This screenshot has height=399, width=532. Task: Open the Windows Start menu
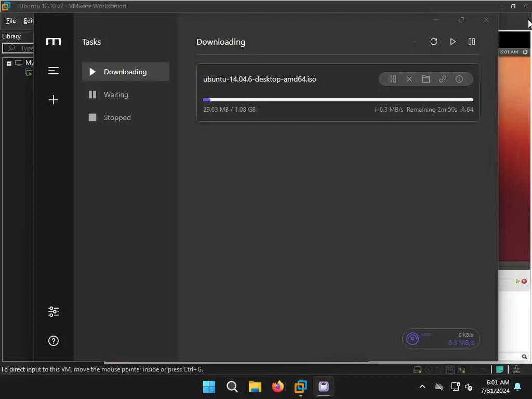click(209, 387)
